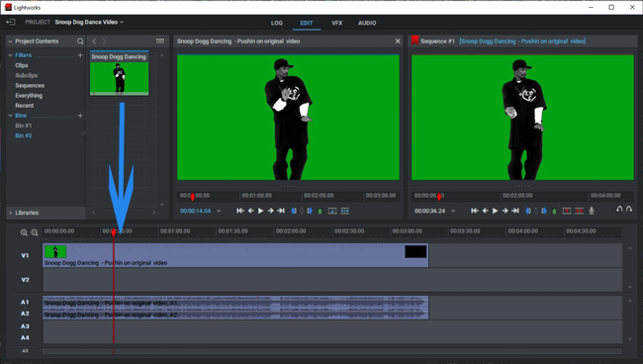Screen dimensions: 643x364
Task: Mark out point in sequence viewer
Action: click(544, 211)
